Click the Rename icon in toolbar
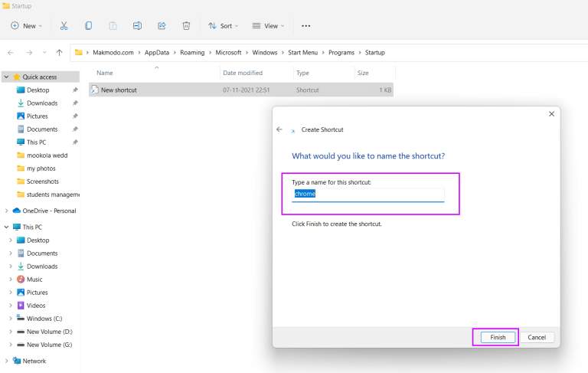 tap(137, 25)
